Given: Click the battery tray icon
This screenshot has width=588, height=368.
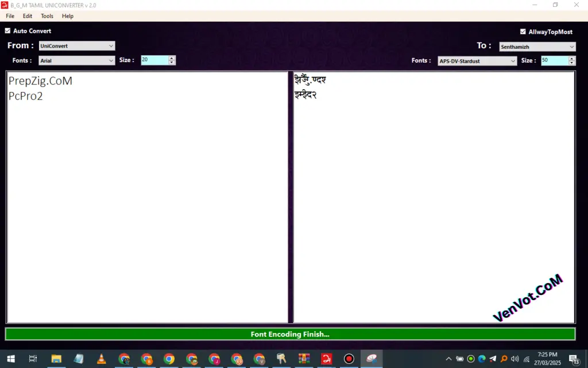Looking at the screenshot, I should [x=460, y=359].
